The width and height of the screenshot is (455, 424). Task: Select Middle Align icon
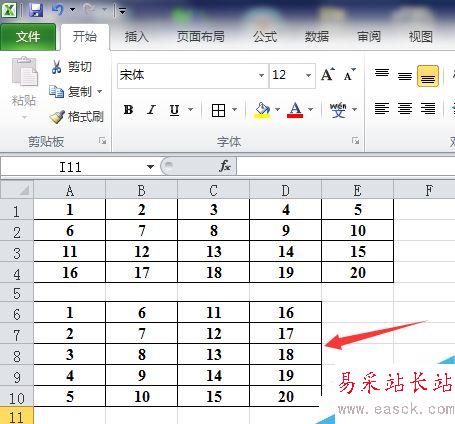405,76
